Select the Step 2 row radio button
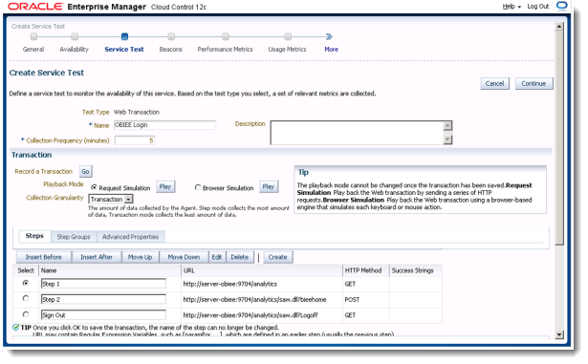This screenshot has height=364, width=588. 26,298
